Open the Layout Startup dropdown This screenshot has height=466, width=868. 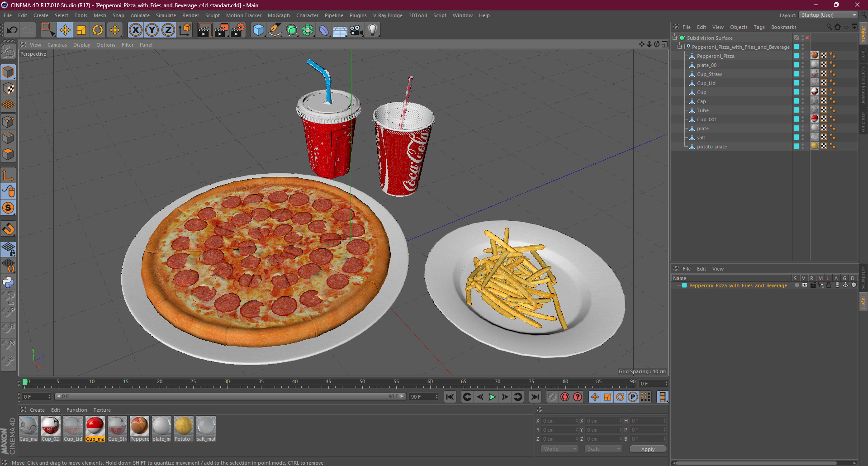point(829,15)
